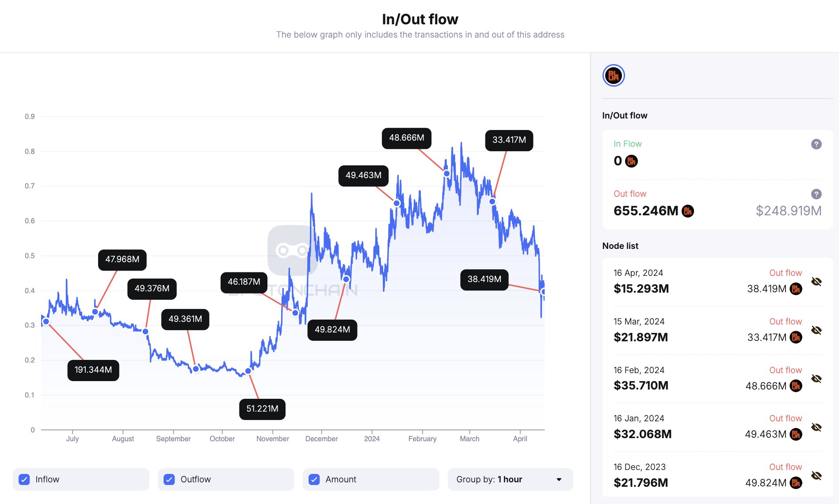Select the 33.417M chart data point label
The image size is (839, 504).
tap(509, 140)
